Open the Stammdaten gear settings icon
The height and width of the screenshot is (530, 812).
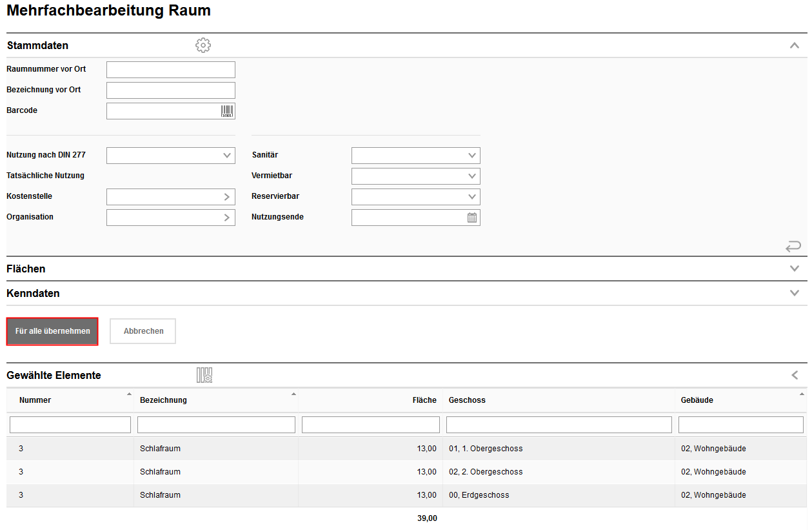tap(203, 45)
